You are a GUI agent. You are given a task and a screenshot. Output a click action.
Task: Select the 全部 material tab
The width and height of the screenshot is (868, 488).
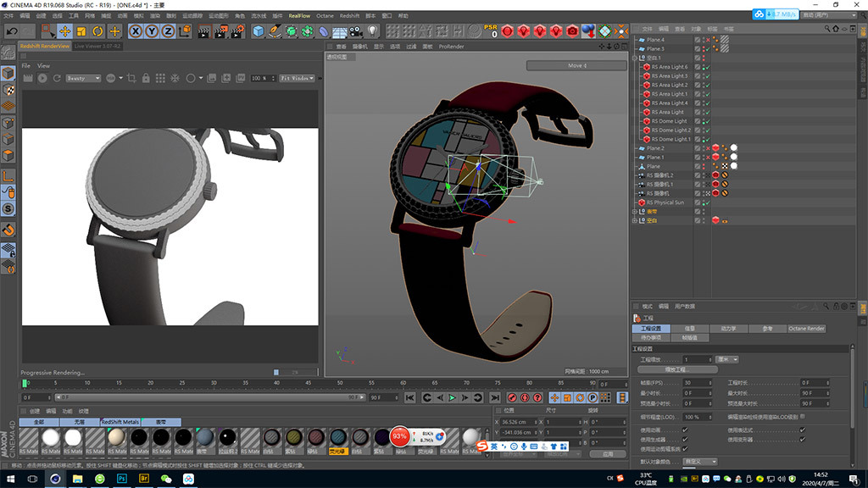pos(39,422)
